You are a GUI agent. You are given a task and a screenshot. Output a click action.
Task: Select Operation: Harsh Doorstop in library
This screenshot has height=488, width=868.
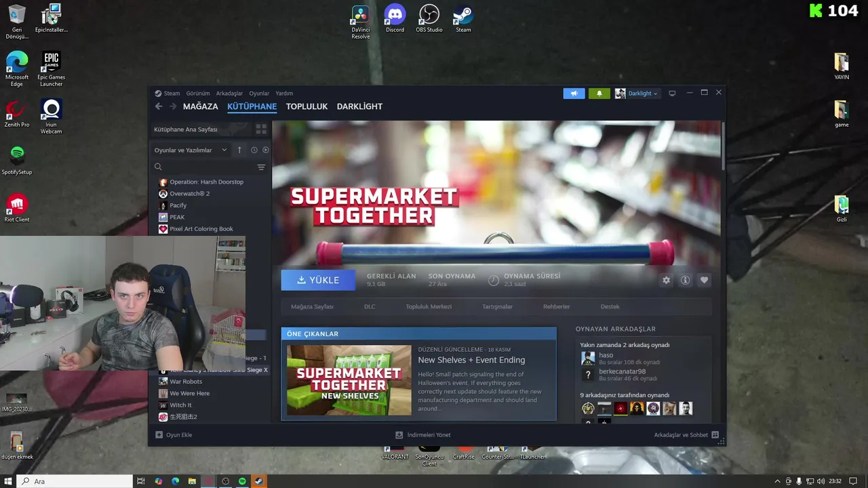click(x=206, y=182)
